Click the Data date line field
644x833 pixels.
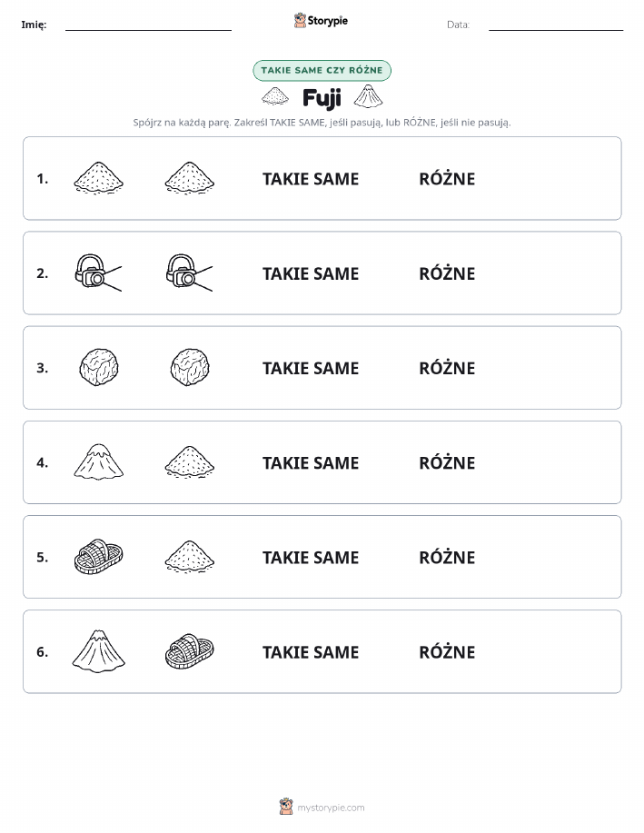pyautogui.click(x=556, y=25)
